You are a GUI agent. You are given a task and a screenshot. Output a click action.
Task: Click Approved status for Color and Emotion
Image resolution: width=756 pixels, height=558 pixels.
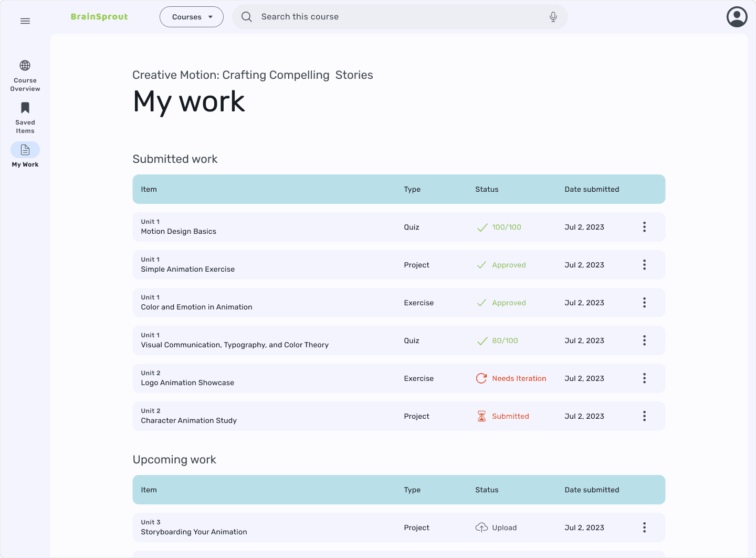pos(509,303)
